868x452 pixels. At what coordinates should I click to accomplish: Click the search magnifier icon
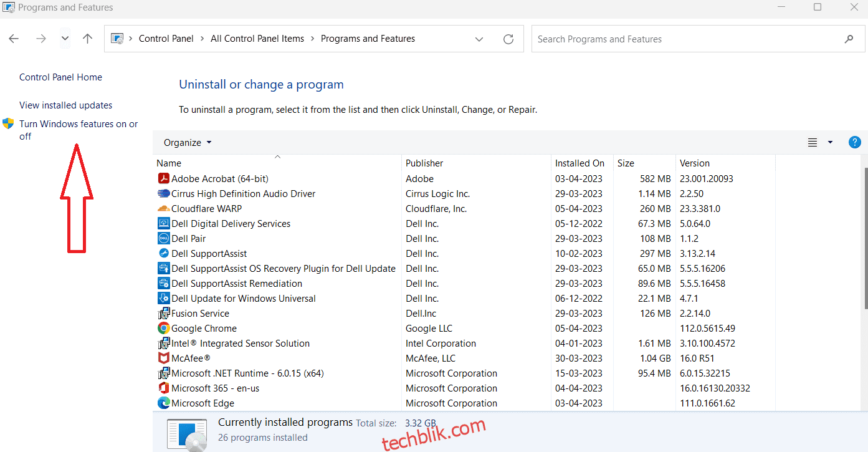click(849, 39)
